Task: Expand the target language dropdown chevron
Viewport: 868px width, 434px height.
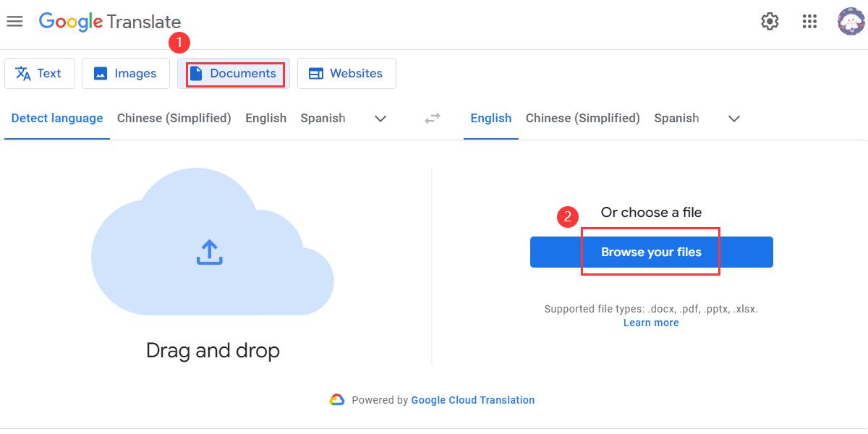Action: point(733,119)
